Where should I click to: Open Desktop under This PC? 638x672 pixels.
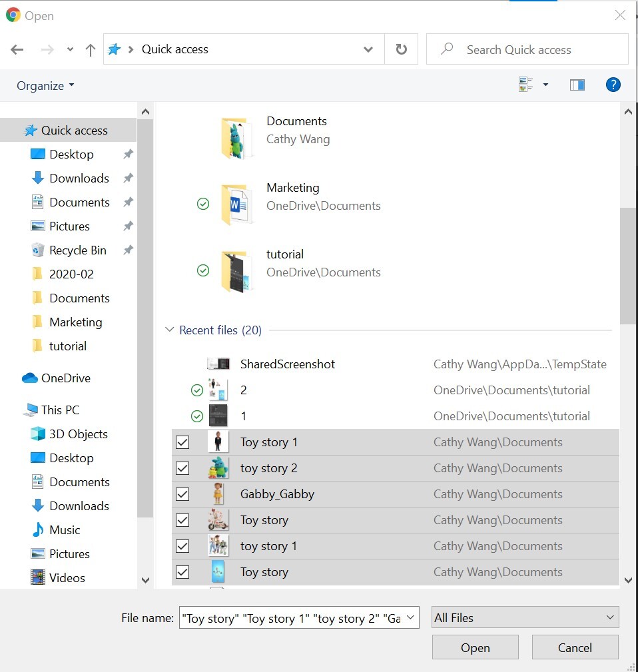(x=62, y=458)
